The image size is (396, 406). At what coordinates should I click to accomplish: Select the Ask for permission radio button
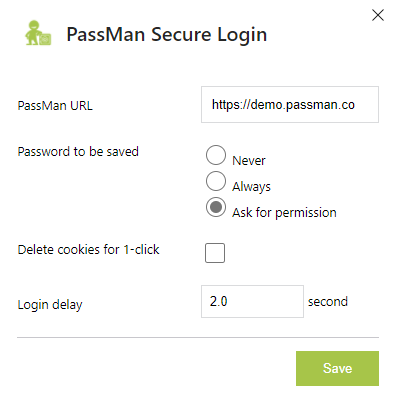pos(216,207)
